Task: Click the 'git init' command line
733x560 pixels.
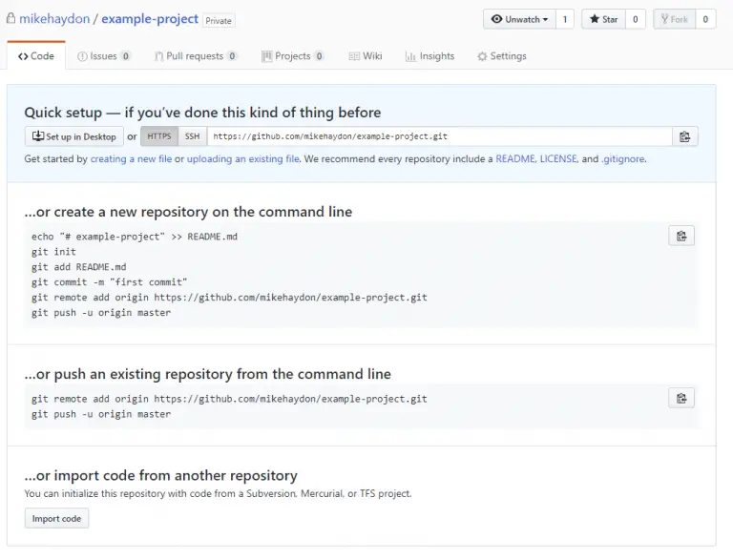Action: [53, 252]
